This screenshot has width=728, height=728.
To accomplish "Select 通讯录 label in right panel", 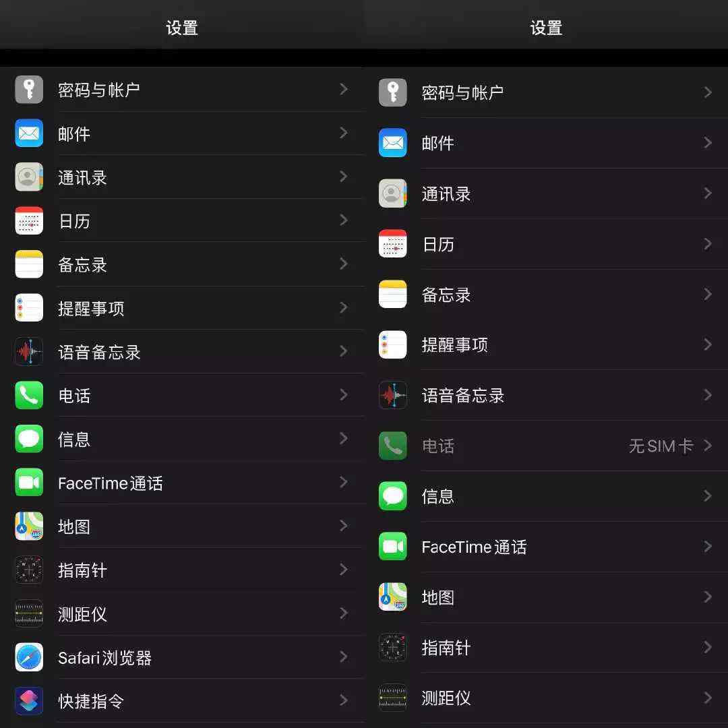I will point(446,193).
